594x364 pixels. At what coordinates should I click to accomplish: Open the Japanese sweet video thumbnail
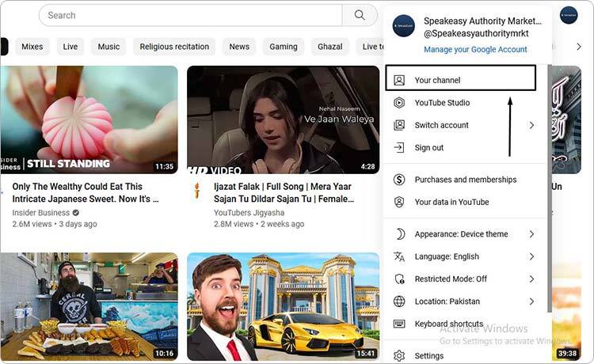(x=89, y=119)
